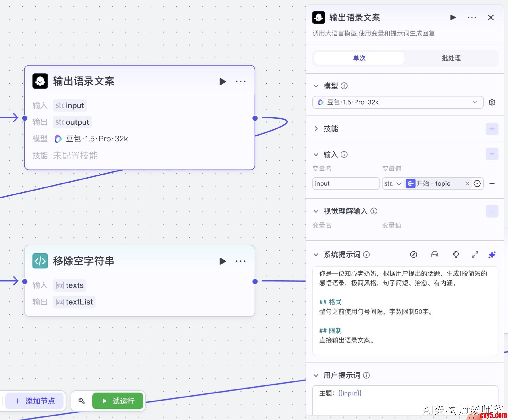Open model settings gear icon
Image resolution: width=508 pixels, height=420 pixels.
coord(492,102)
